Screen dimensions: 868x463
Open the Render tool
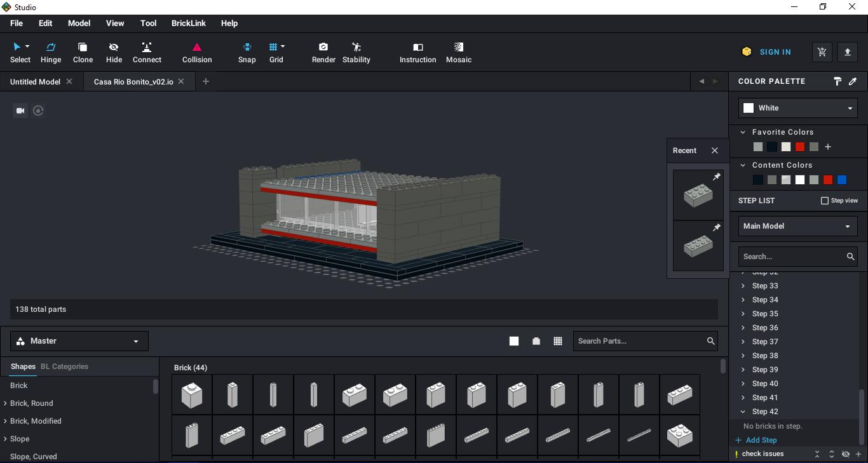point(323,52)
